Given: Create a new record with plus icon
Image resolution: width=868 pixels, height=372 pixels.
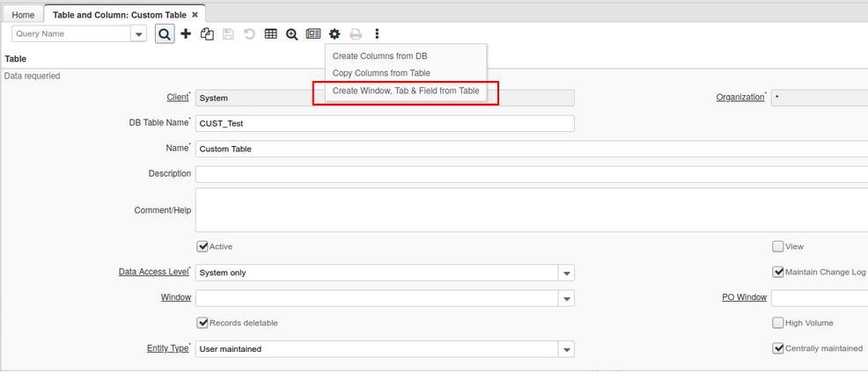Looking at the screenshot, I should (186, 33).
